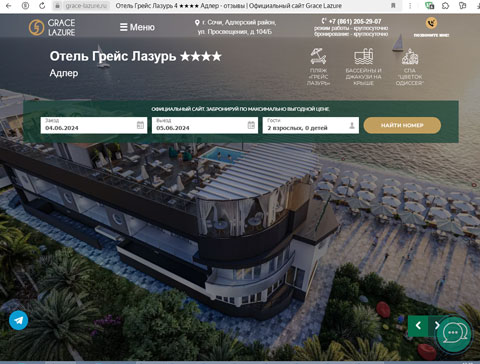Bookmark this page with the bookmark icon

click(393, 6)
